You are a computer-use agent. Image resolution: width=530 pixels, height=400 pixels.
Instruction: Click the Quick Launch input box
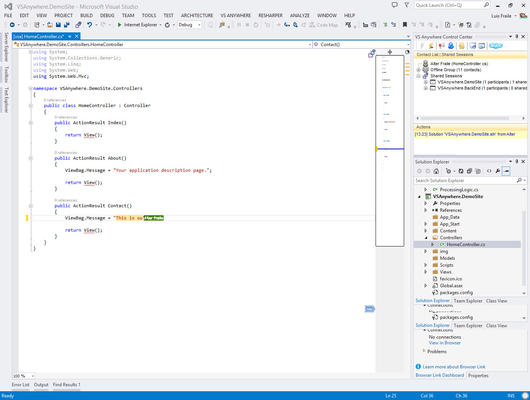tap(448, 5)
